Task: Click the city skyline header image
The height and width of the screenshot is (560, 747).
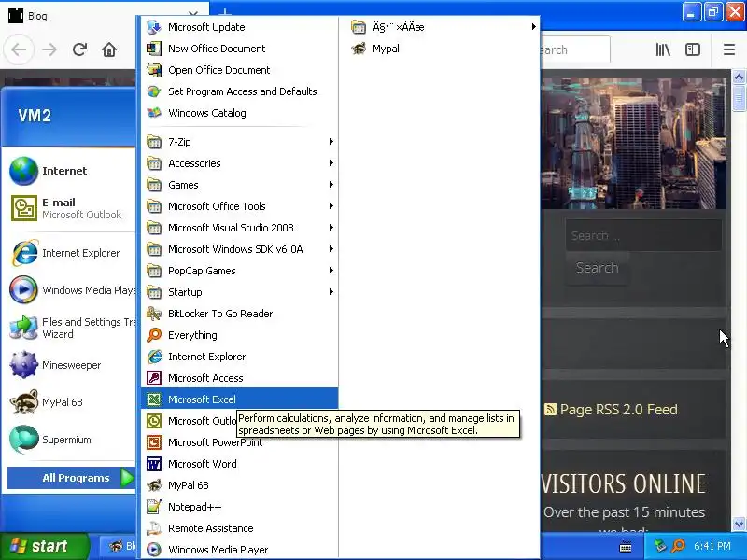Action: (634, 144)
